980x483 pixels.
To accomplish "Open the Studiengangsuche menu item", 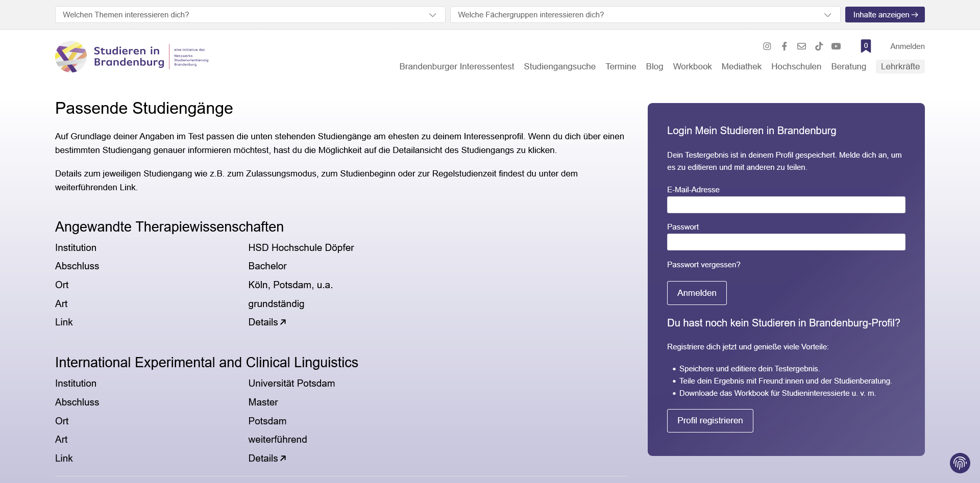I will (x=559, y=66).
